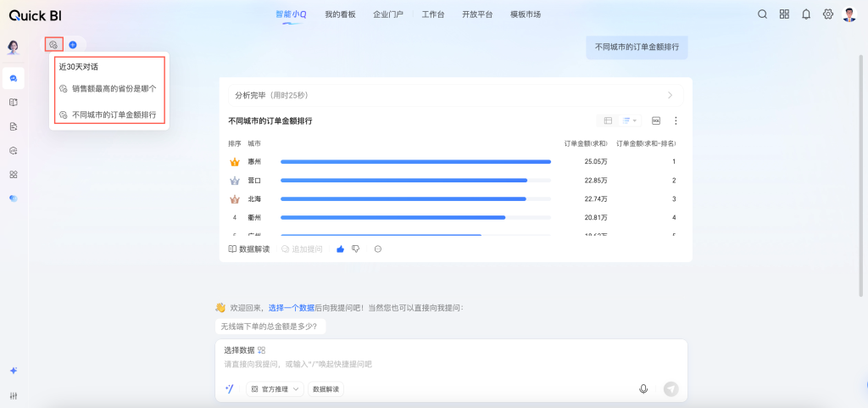The height and width of the screenshot is (408, 868).
Task: Open notifications bell in top bar
Action: (806, 14)
